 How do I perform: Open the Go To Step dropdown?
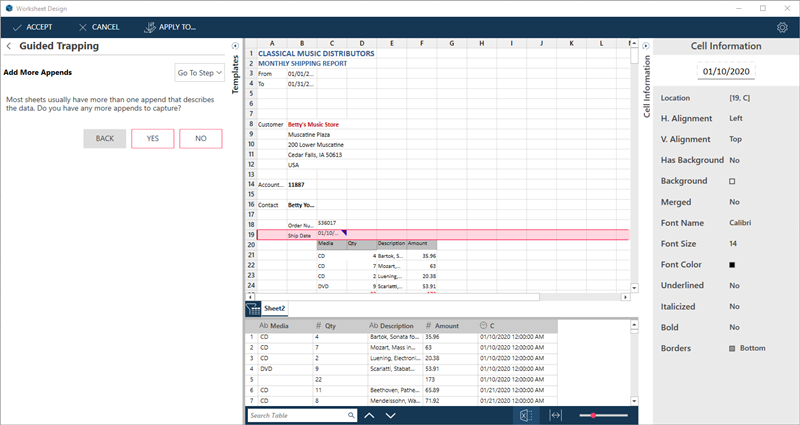[199, 72]
